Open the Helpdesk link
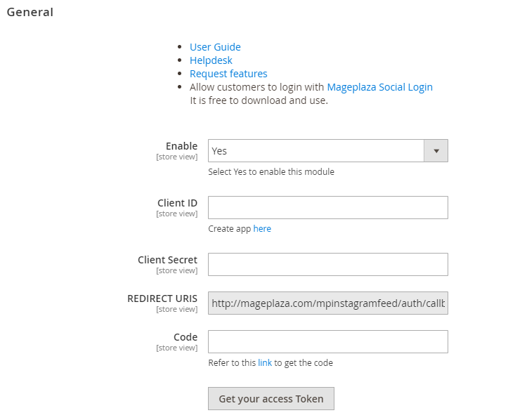508x420 pixels. tap(211, 60)
